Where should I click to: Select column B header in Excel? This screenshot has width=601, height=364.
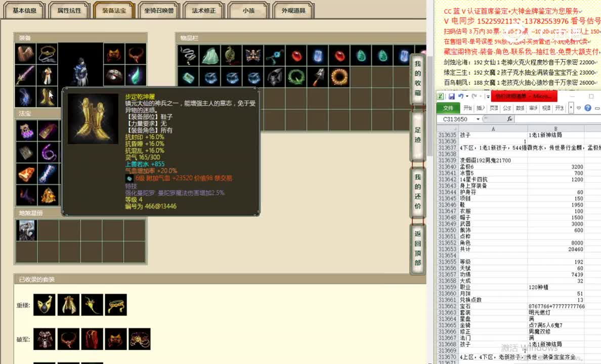click(x=556, y=129)
